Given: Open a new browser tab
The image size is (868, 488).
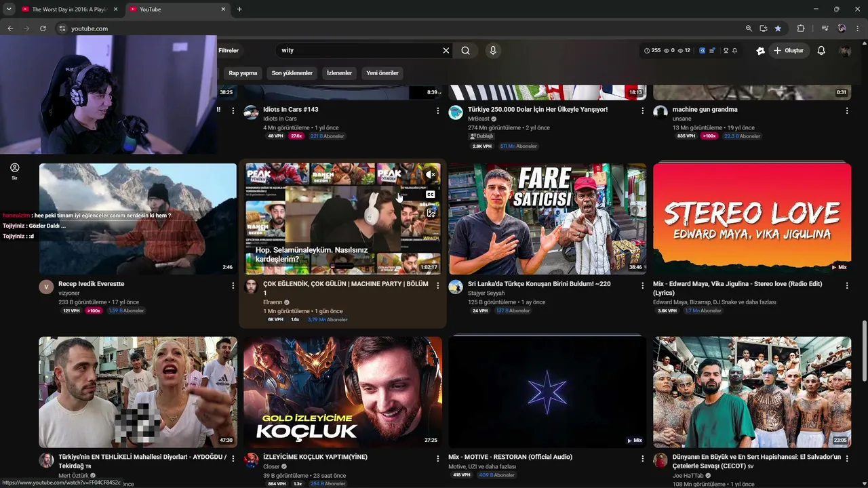Looking at the screenshot, I should [x=239, y=9].
